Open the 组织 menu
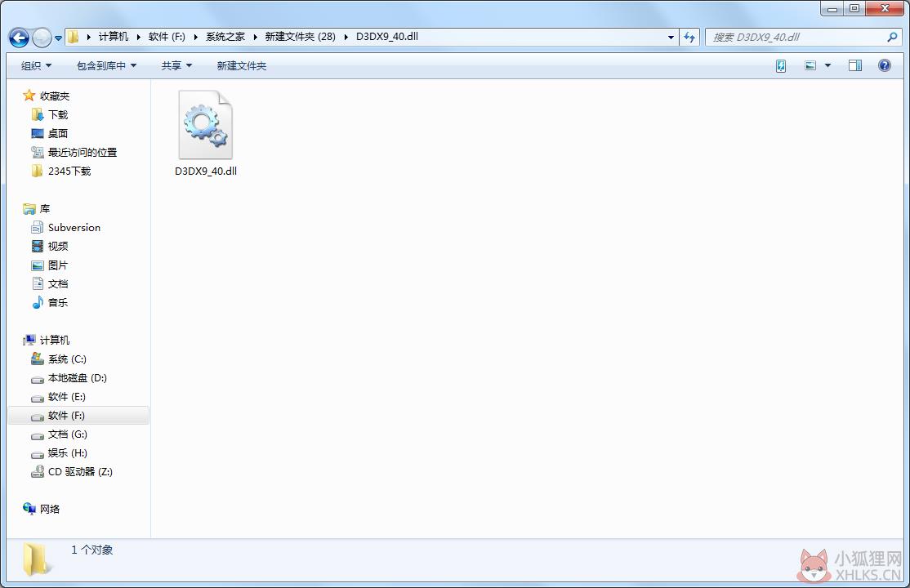Viewport: 910px width, 588px height. click(36, 65)
